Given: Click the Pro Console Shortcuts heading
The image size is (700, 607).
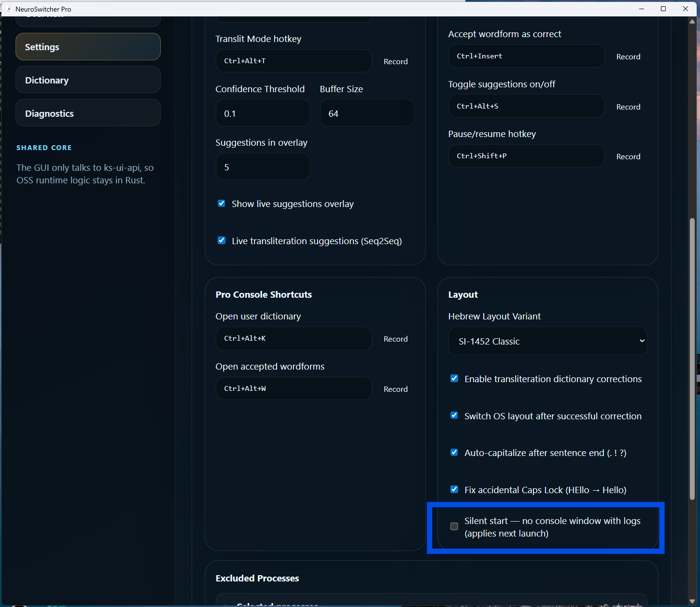Looking at the screenshot, I should click(x=264, y=294).
